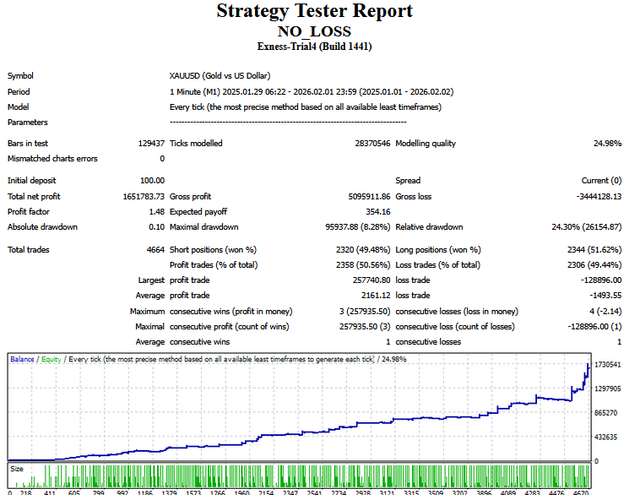Click the Gross loss value -3444128.13

pyautogui.click(x=597, y=198)
